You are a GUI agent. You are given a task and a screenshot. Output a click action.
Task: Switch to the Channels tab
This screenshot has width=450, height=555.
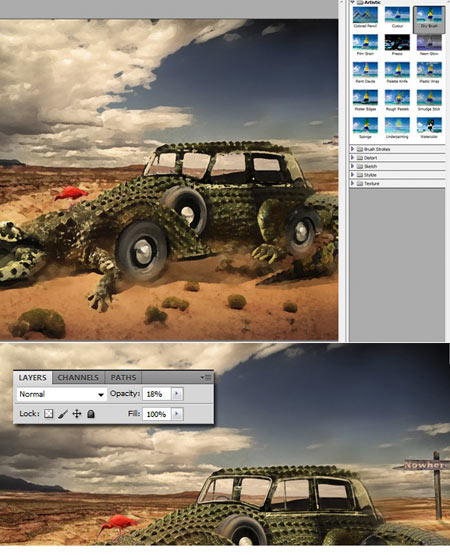78,377
